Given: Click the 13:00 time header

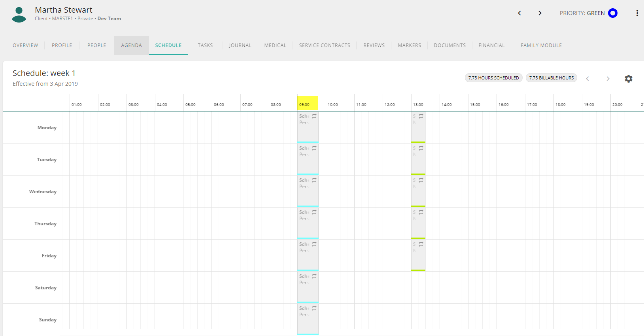Looking at the screenshot, I should (x=418, y=105).
